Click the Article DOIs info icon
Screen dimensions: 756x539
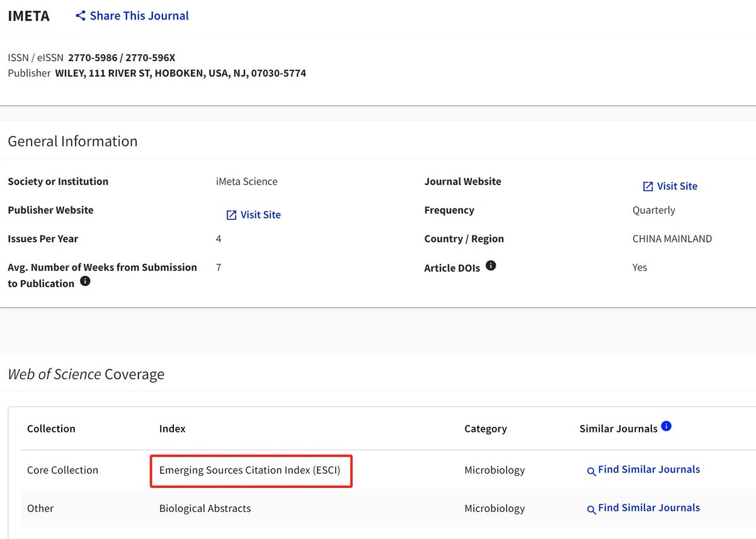click(491, 266)
